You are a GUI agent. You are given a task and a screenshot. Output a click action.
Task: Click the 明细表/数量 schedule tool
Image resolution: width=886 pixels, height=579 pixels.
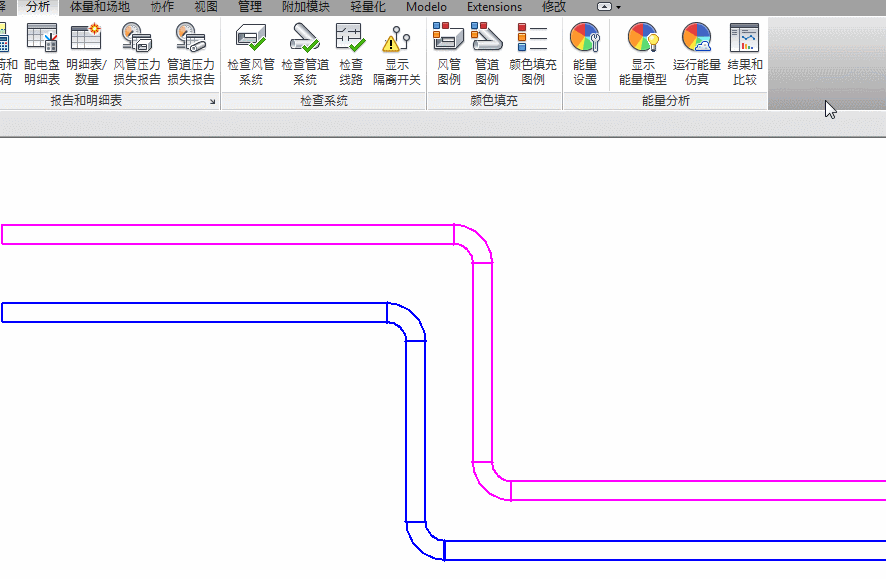(x=86, y=54)
